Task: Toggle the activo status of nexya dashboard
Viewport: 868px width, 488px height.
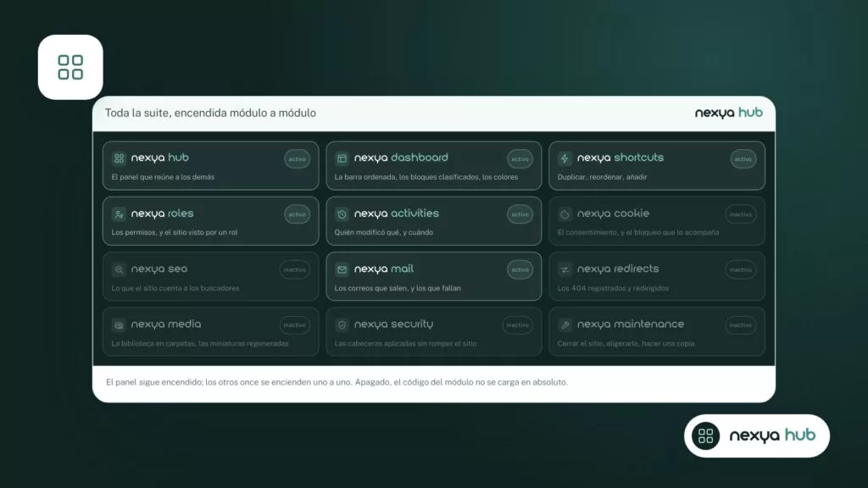Action: click(x=520, y=158)
